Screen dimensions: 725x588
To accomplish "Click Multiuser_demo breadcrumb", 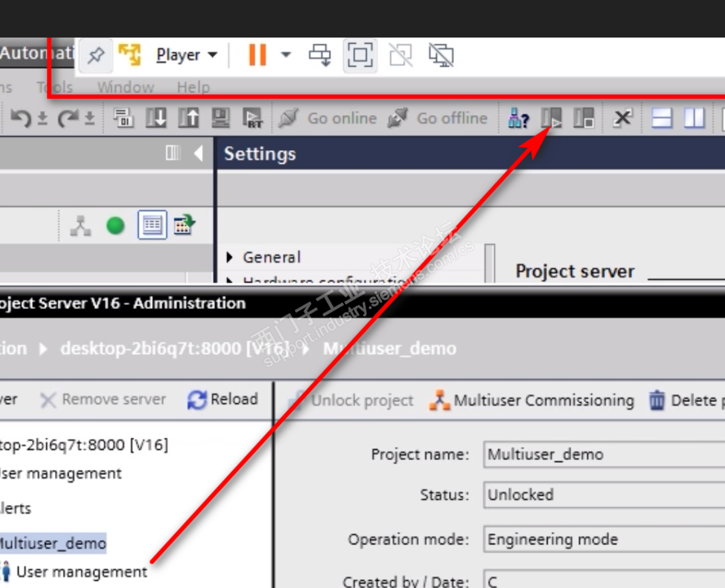I will pyautogui.click(x=389, y=348).
